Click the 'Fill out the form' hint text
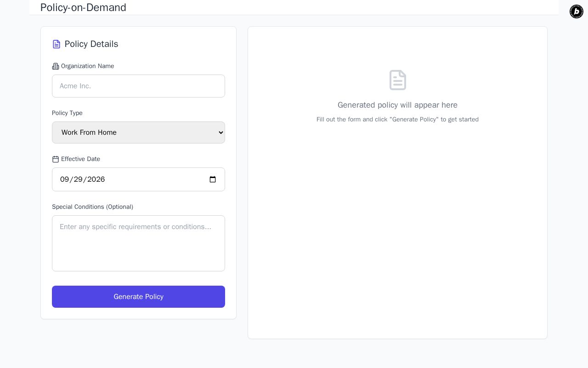 tap(397, 120)
